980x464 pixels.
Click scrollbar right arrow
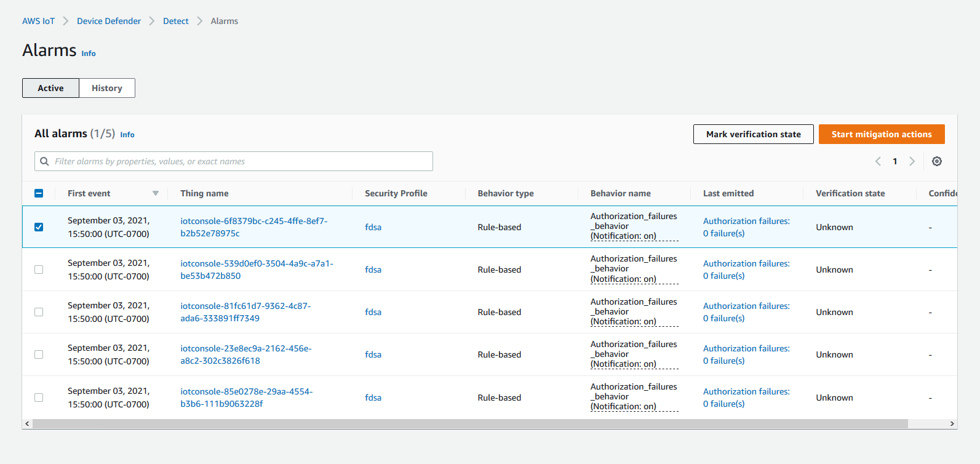[952, 424]
